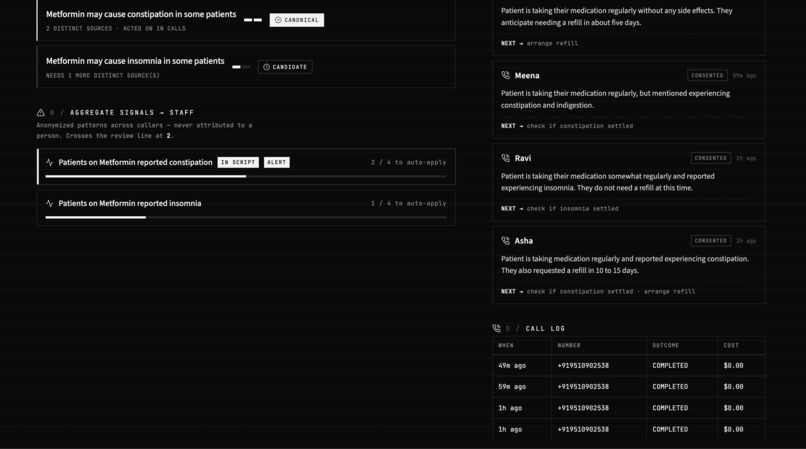Click the patient name Asha
The image size is (806, 449).
click(x=523, y=241)
